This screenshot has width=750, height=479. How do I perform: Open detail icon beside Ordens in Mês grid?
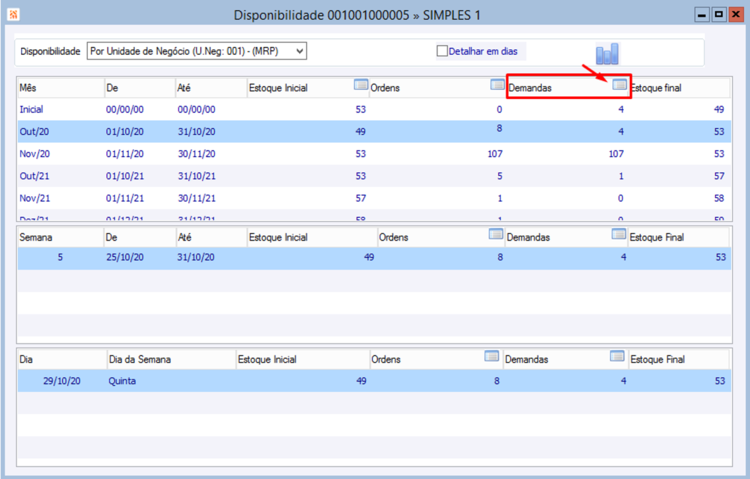(497, 85)
